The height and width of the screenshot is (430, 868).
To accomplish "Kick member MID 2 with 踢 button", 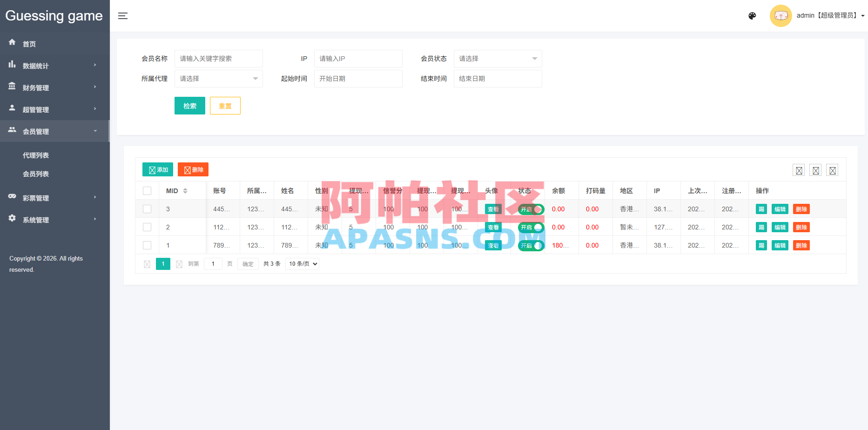I will click(x=761, y=227).
